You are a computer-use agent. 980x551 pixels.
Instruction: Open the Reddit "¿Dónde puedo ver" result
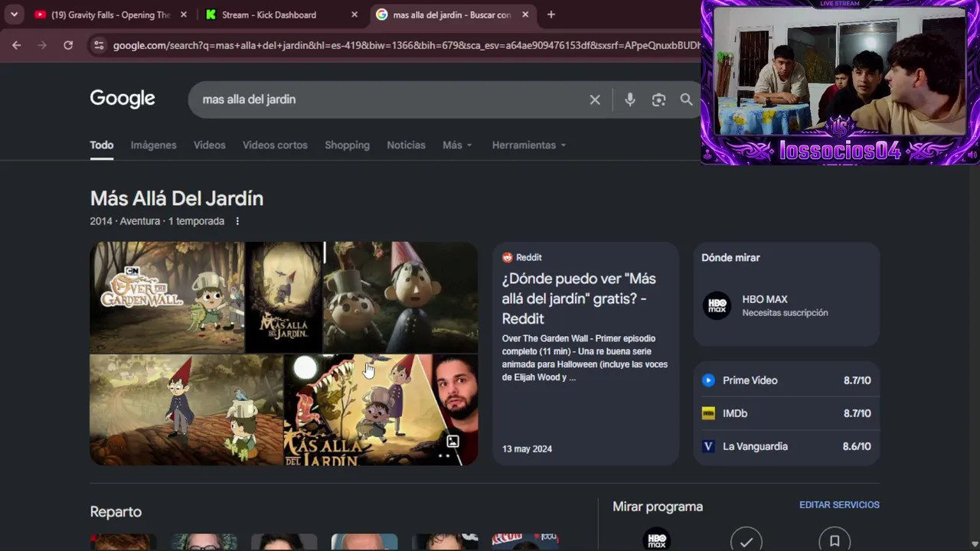point(579,298)
